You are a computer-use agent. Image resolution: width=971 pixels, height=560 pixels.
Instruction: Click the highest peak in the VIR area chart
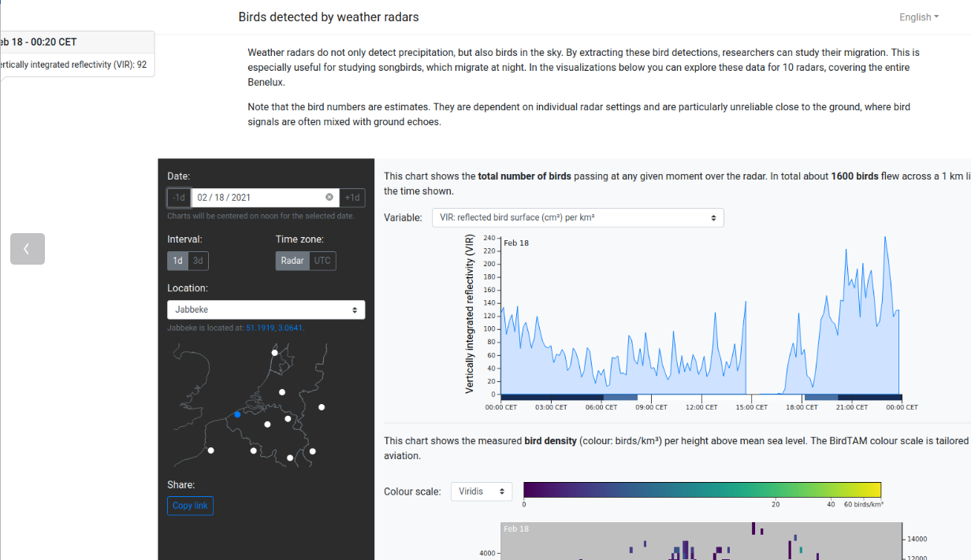pyautogui.click(x=885, y=237)
